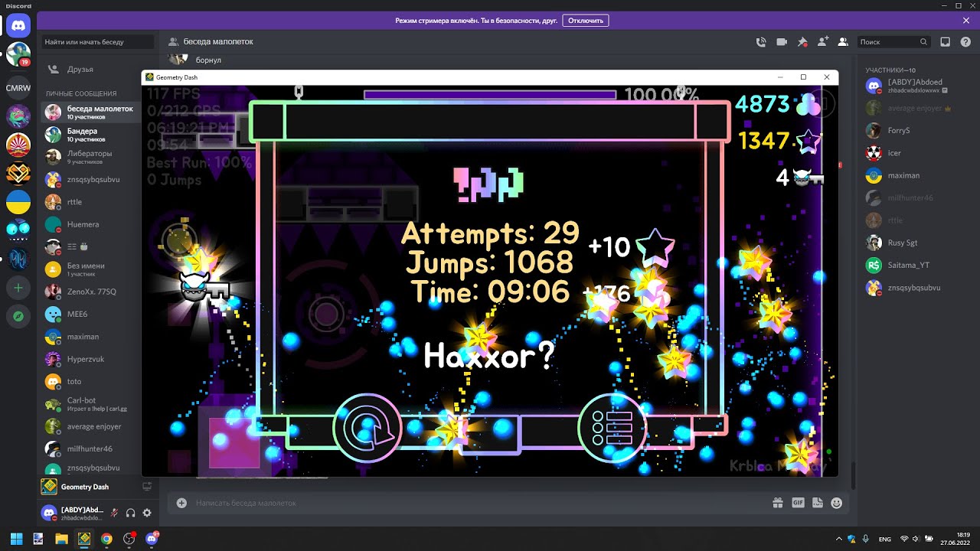This screenshot has height=551, width=980.
Task: Click the find or start conversation field
Action: tap(97, 42)
